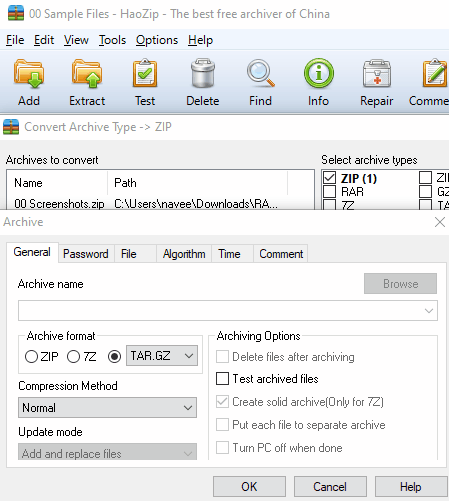The image size is (449, 501).
Task: Click the OK button
Action: [x=249, y=487]
